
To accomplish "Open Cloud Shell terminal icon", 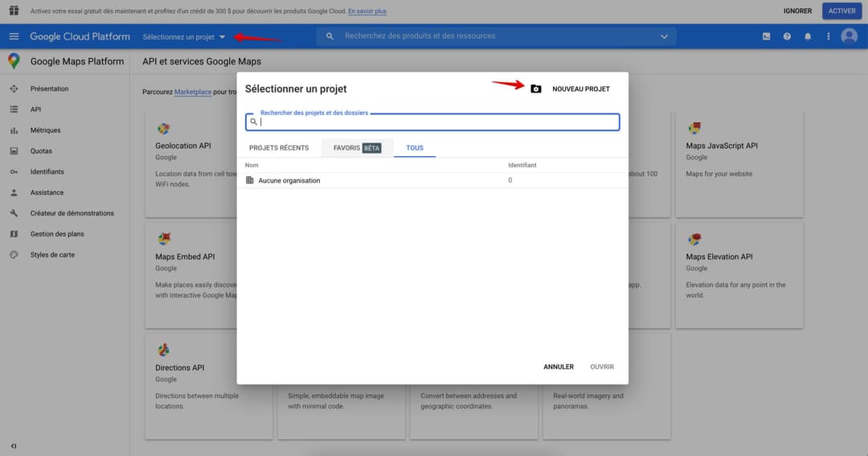I will click(x=766, y=36).
